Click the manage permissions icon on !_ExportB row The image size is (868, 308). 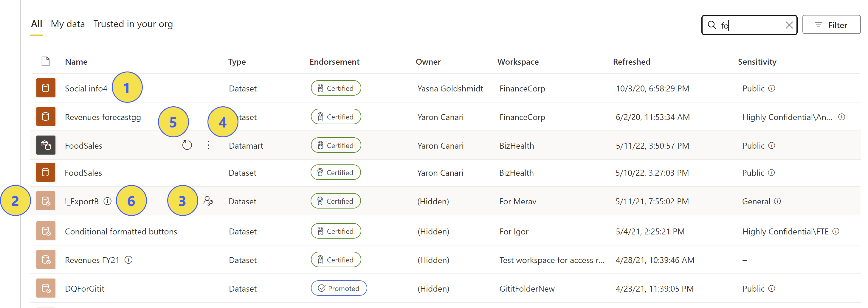pyautogui.click(x=209, y=201)
